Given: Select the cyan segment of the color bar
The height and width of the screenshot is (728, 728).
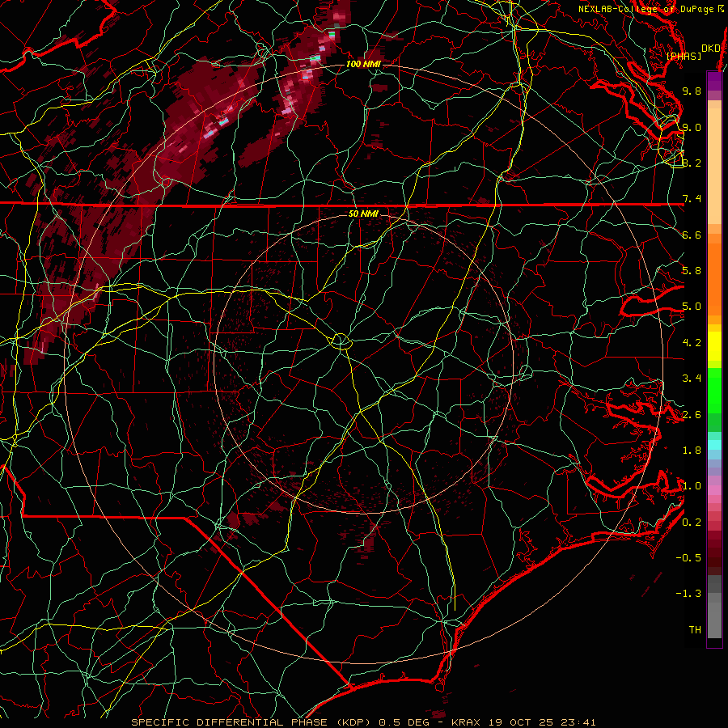Looking at the screenshot, I should 714,445.
